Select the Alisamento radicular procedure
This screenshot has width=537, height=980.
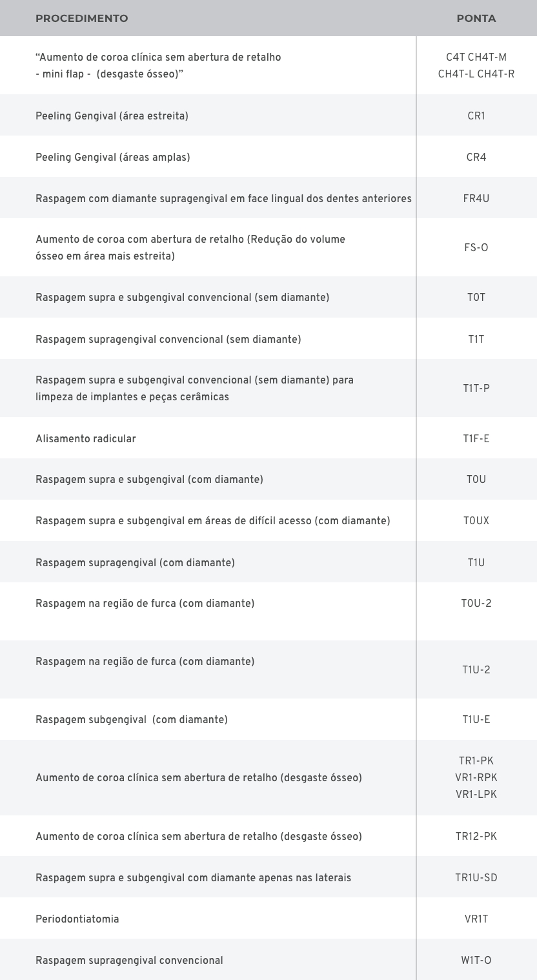pyautogui.click(x=86, y=439)
